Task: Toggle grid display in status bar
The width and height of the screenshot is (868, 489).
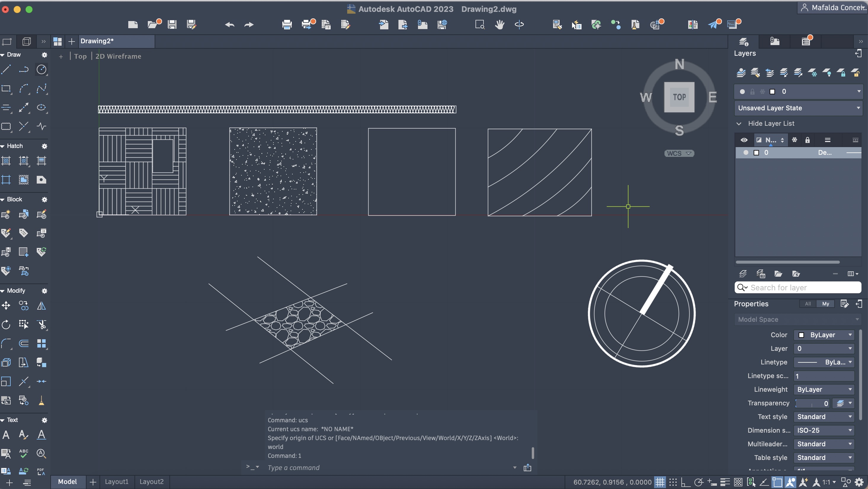Action: [x=660, y=482]
